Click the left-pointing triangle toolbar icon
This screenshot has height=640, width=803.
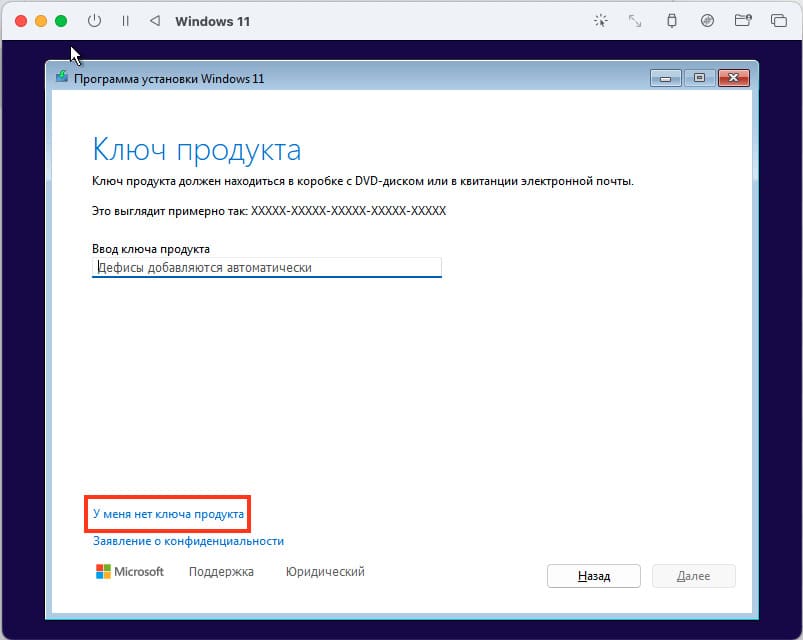click(154, 21)
